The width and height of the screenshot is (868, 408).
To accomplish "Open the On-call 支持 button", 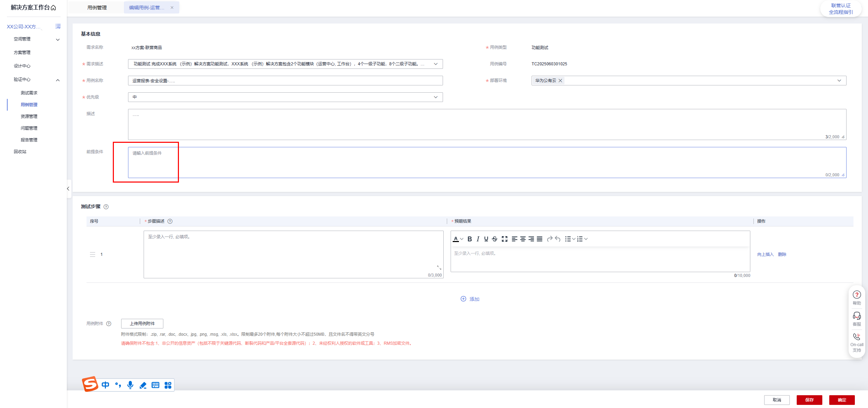I will click(857, 343).
